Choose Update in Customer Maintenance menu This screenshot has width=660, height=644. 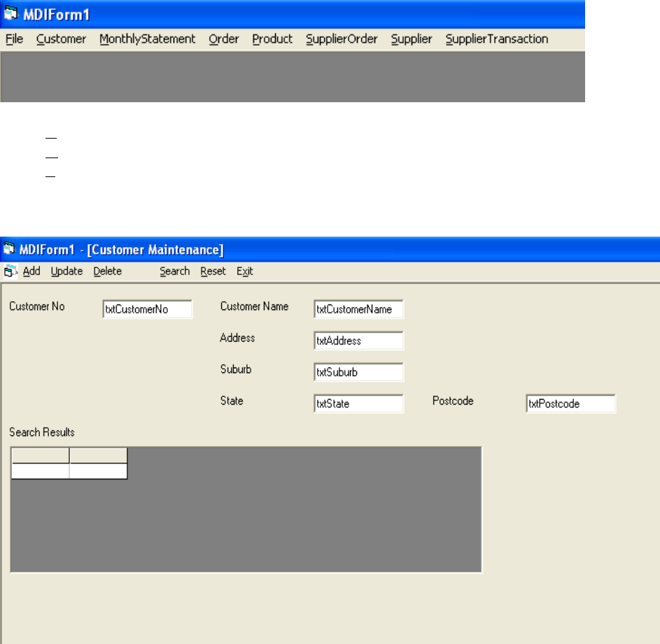click(x=66, y=272)
